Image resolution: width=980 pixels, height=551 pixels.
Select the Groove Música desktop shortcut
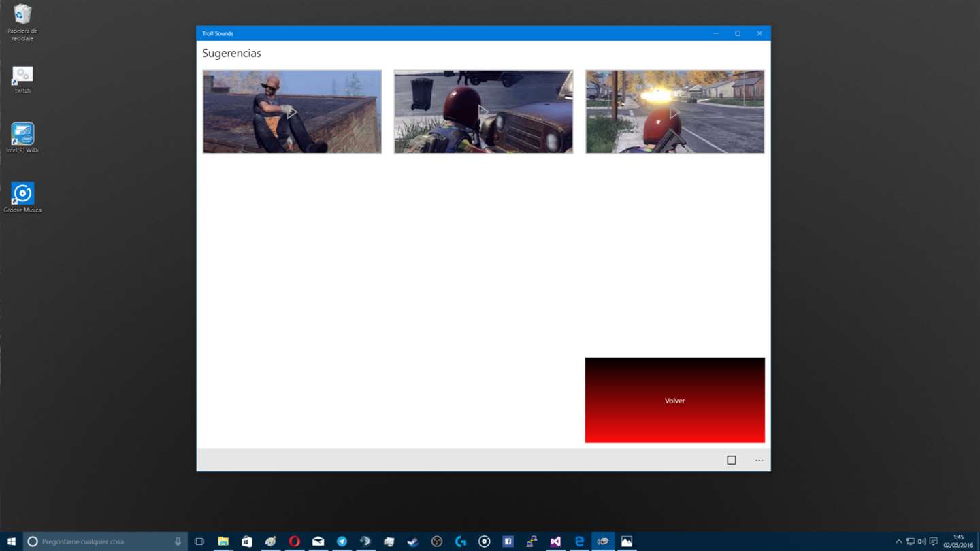(22, 198)
